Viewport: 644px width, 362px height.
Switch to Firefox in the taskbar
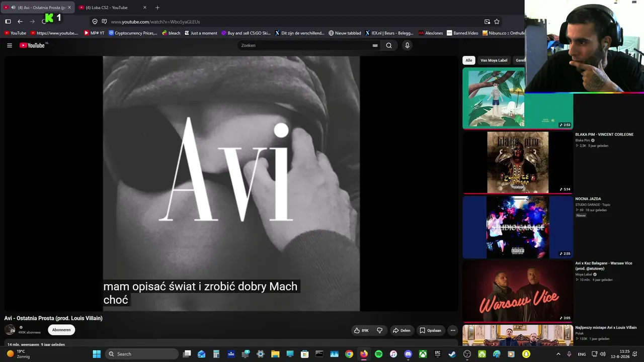[364, 354]
